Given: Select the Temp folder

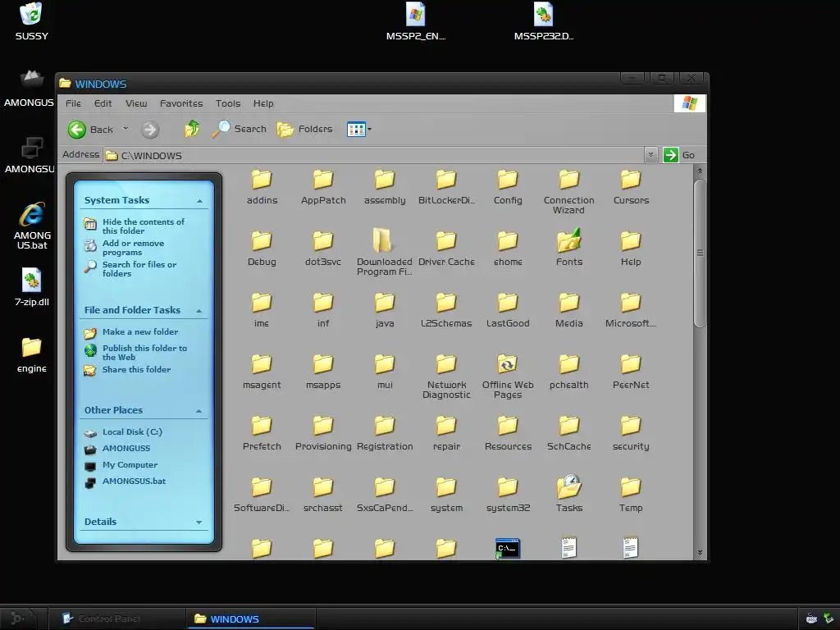Looking at the screenshot, I should (631, 494).
